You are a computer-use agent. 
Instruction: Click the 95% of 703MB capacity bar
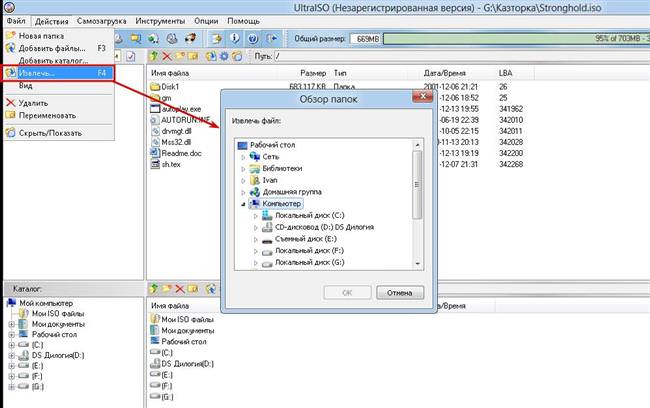point(516,39)
